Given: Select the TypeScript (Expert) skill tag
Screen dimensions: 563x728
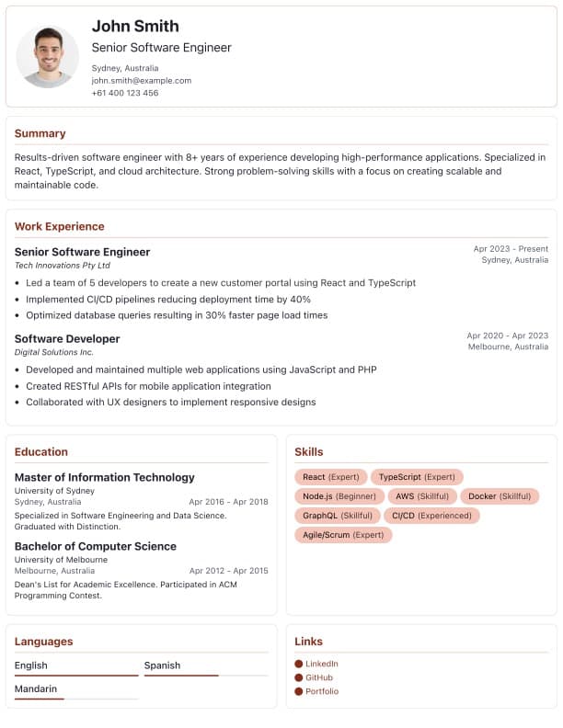Looking at the screenshot, I should point(417,477).
